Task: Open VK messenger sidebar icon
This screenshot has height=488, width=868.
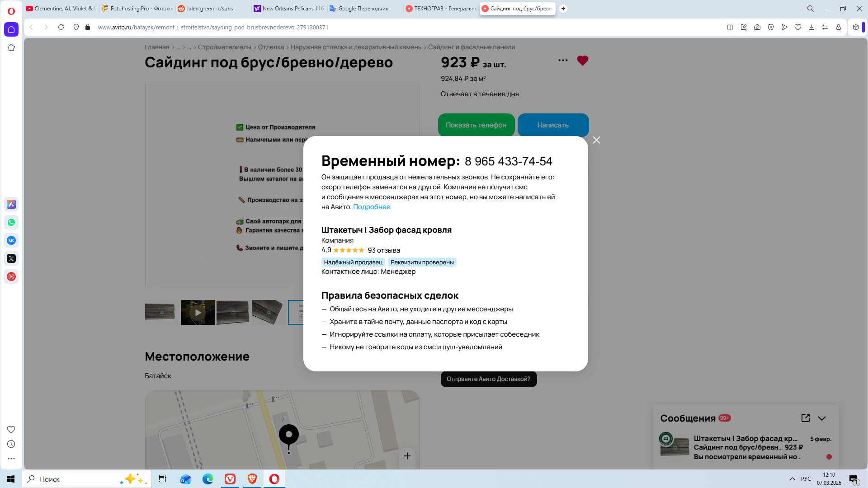Action: (x=11, y=240)
